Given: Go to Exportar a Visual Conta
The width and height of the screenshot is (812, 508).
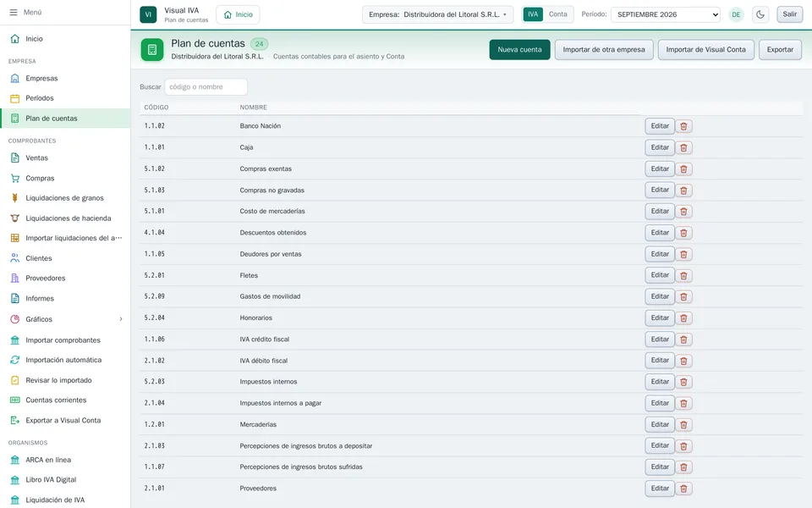Looking at the screenshot, I should click(65, 421).
